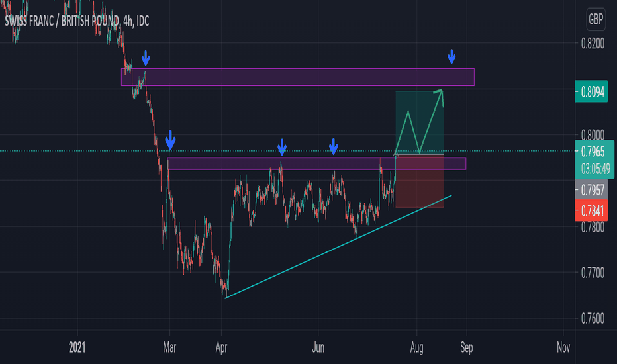This screenshot has height=364, width=617.
Task: Click the 0.8200 price axis value
Action: click(x=593, y=43)
